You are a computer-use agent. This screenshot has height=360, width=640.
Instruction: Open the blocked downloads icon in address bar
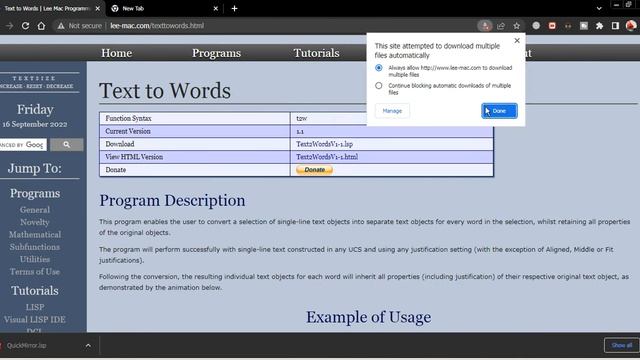(485, 26)
